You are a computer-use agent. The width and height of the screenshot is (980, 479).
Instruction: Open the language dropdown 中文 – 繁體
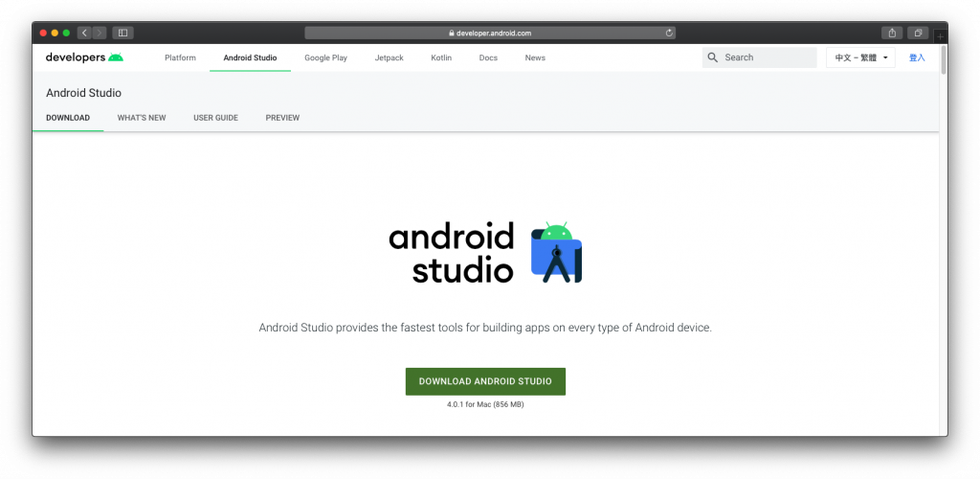tap(860, 57)
